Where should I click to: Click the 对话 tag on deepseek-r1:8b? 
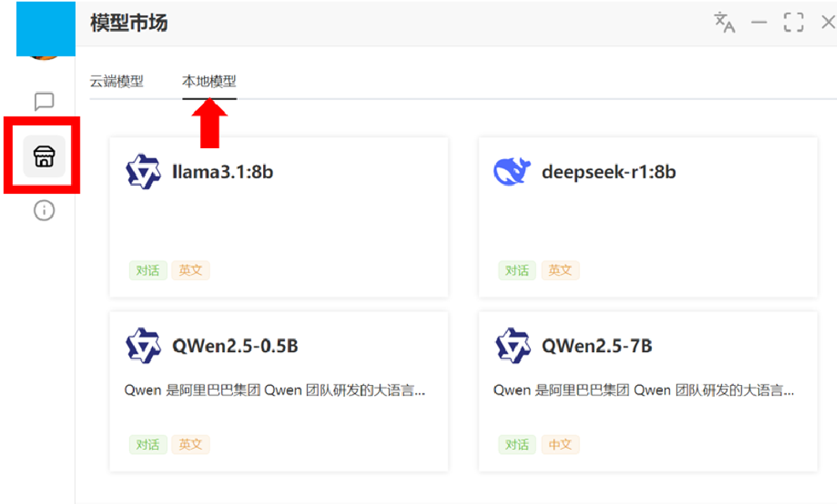point(517,270)
